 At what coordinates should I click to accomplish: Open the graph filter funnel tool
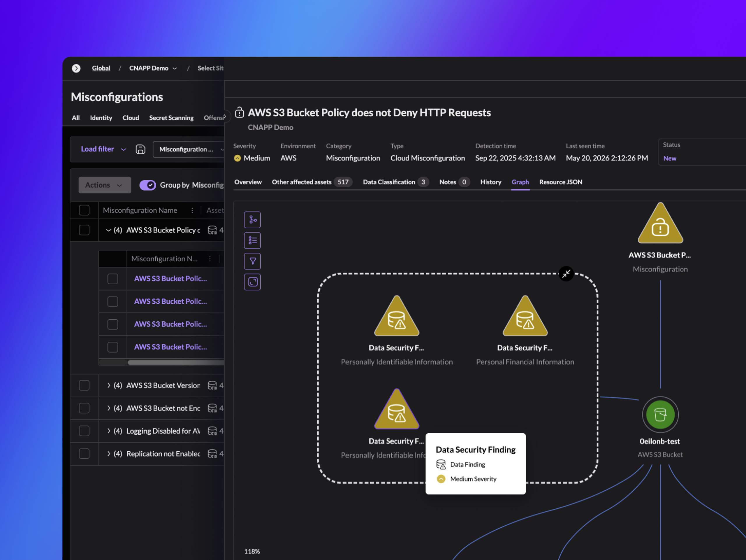pyautogui.click(x=252, y=261)
